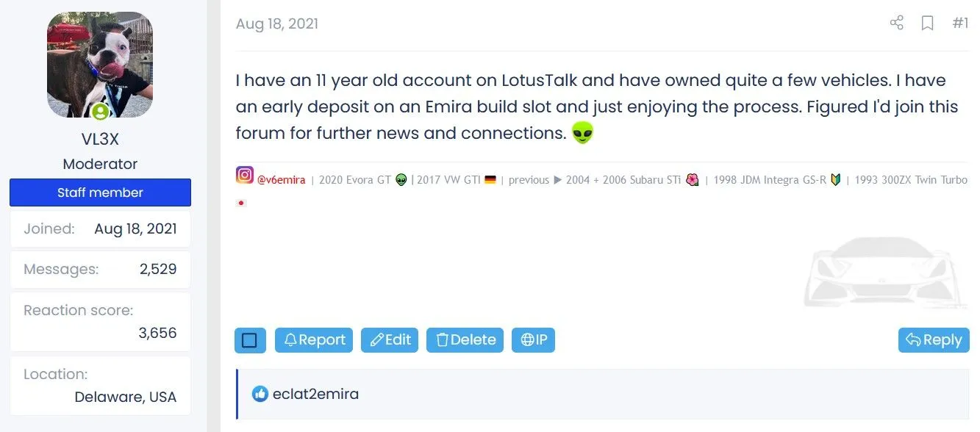This screenshot has height=432, width=980.
Task: Click the Delaware, USA location link
Action: point(126,397)
